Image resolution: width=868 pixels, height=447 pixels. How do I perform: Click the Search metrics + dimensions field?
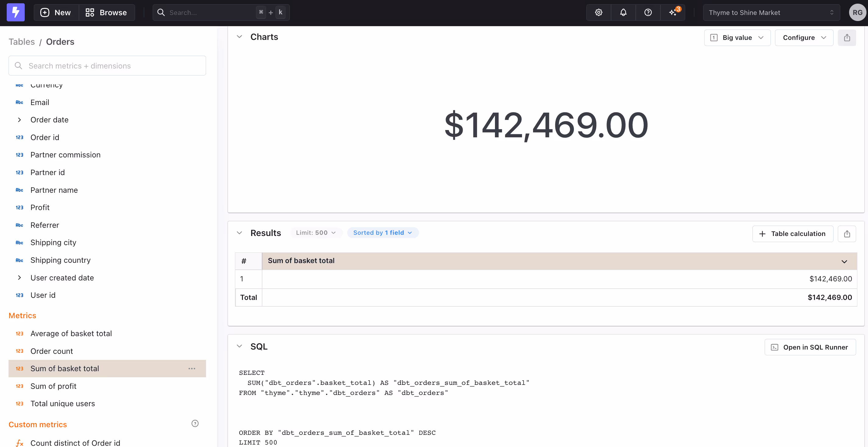[x=107, y=66]
